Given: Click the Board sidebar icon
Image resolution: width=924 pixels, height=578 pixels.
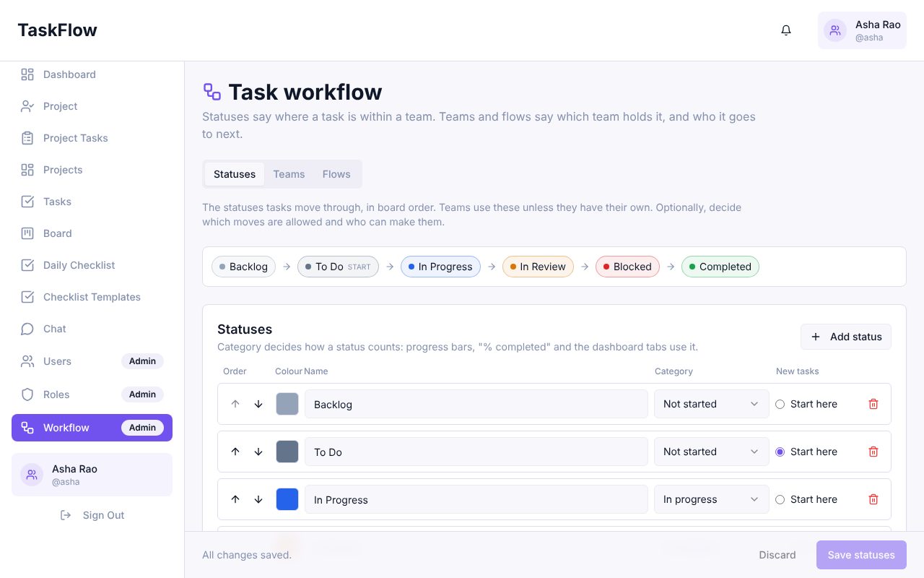Looking at the screenshot, I should point(27,233).
